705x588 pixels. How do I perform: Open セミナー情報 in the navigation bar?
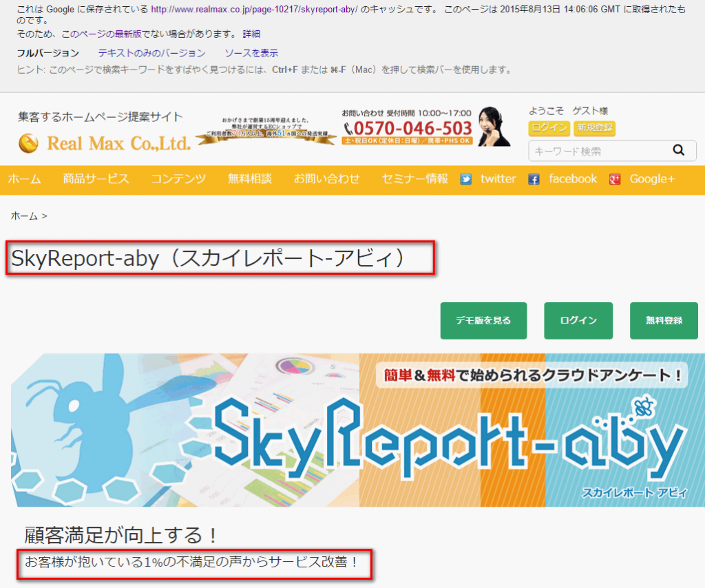click(414, 179)
